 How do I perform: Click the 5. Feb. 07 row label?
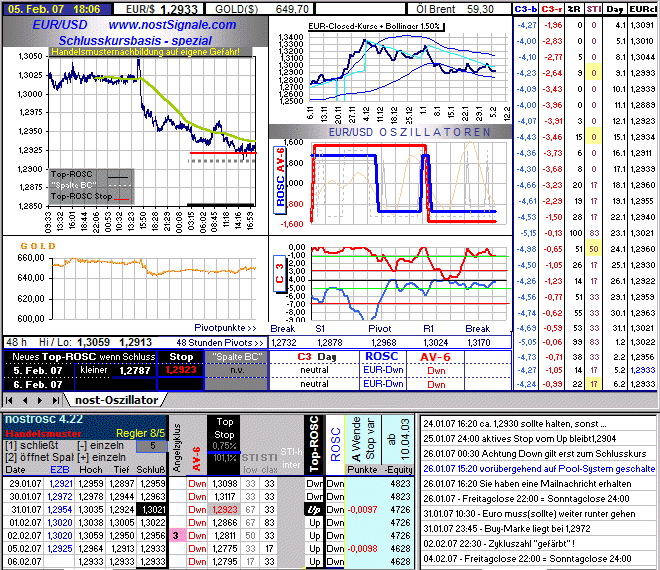38,370
